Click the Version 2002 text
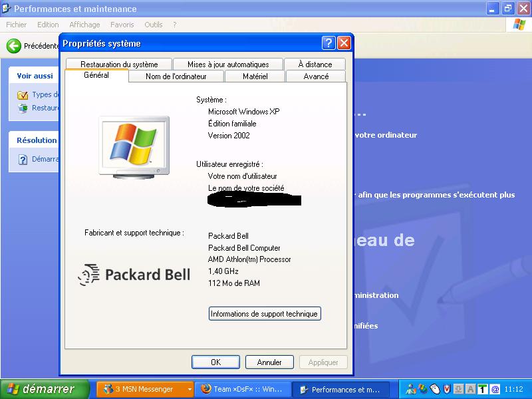The height and width of the screenshot is (399, 532). coord(229,136)
